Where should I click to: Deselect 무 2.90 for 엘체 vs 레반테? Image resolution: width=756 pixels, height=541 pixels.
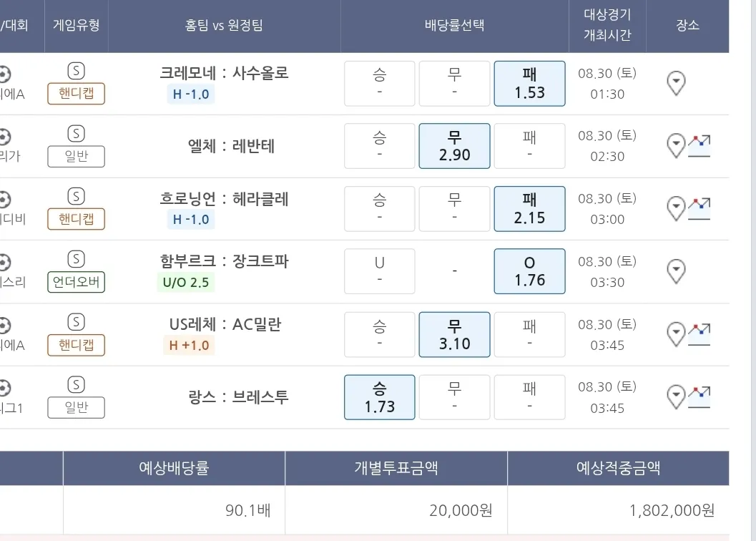click(454, 146)
